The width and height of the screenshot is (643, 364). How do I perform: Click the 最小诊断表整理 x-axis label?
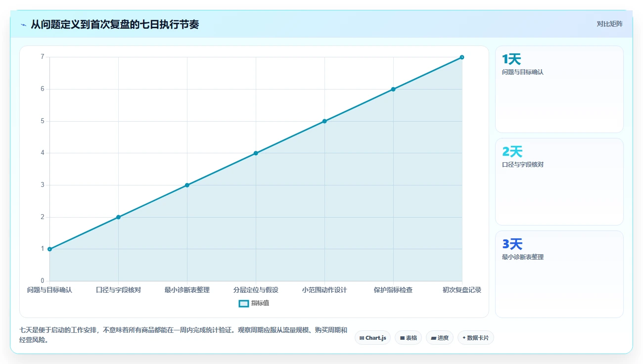[187, 290]
